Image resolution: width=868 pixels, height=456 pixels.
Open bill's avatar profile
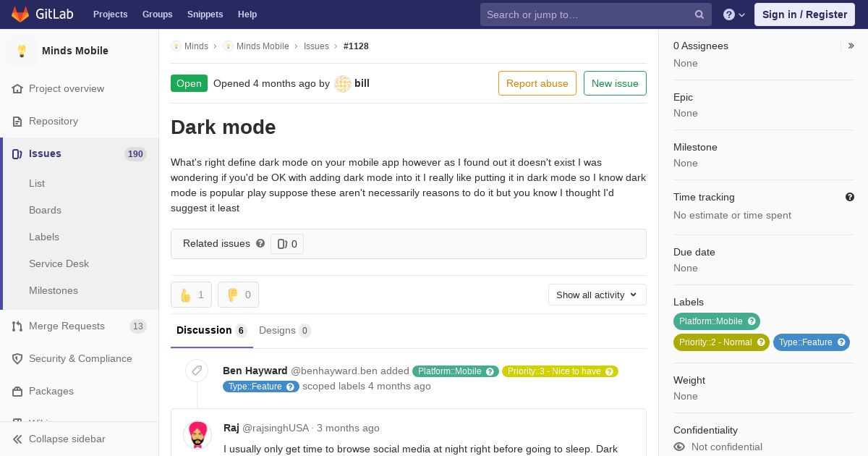(343, 84)
